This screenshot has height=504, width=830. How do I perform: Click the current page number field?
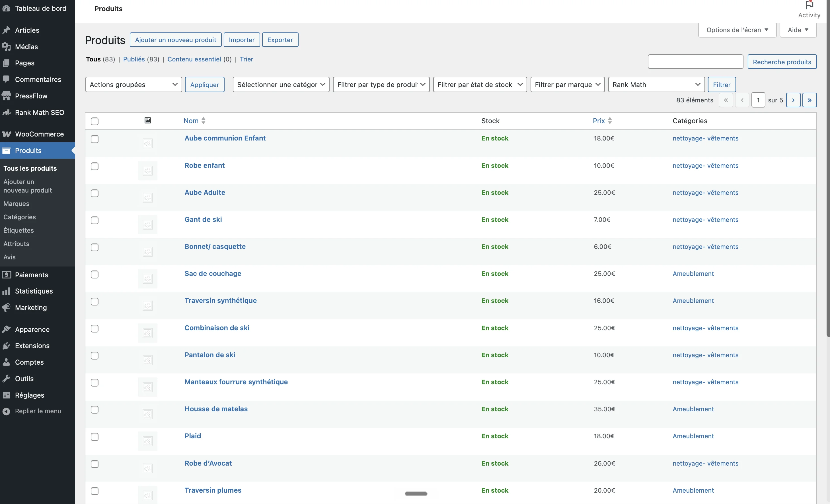click(758, 100)
